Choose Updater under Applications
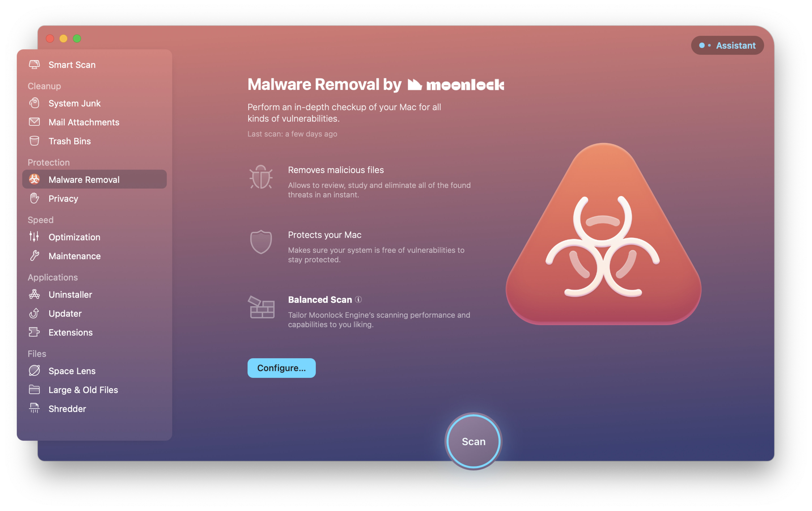This screenshot has width=812, height=511. click(94, 313)
